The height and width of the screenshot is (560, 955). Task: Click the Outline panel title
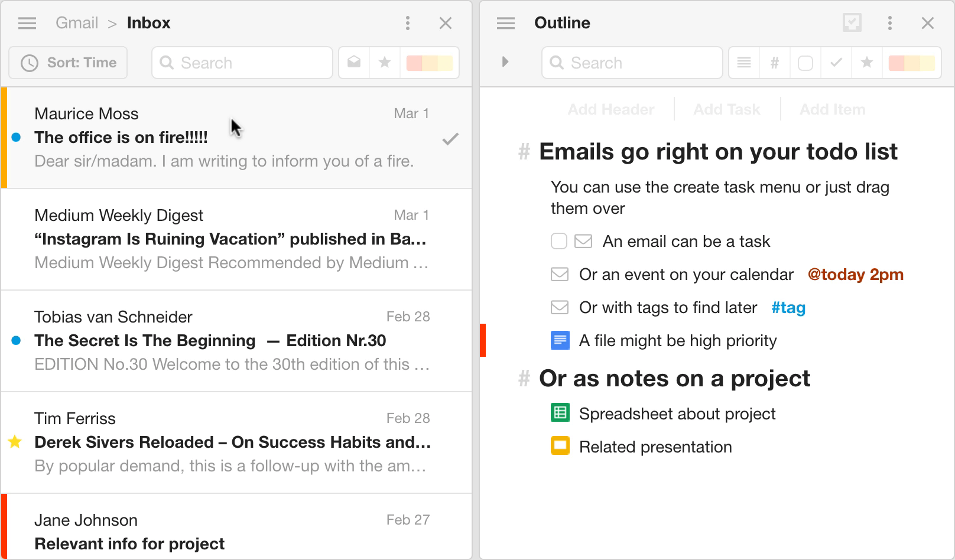(x=562, y=23)
